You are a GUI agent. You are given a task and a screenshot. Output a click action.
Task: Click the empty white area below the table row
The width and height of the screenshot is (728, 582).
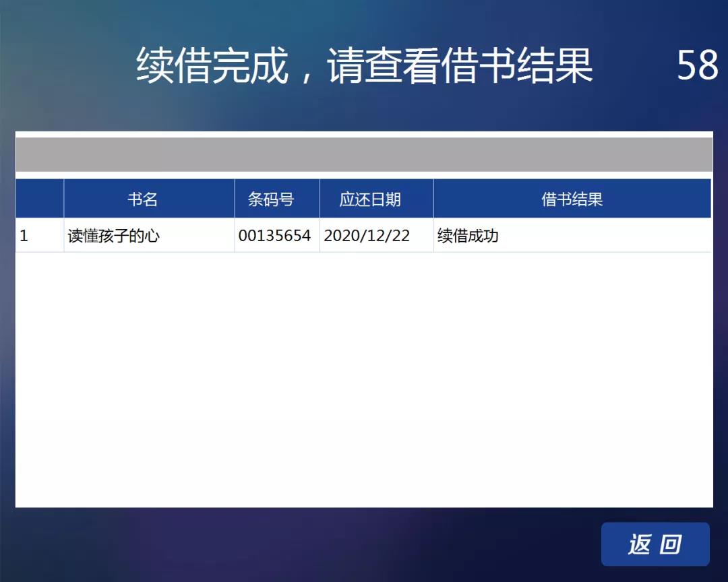[364, 377]
